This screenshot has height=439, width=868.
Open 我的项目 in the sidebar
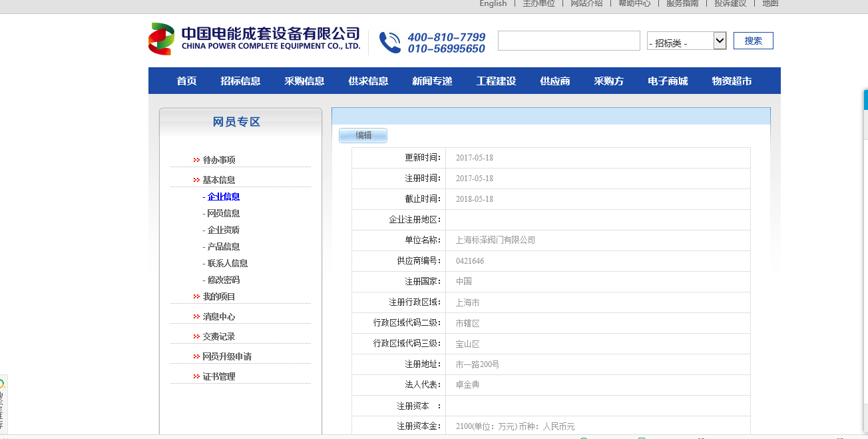pyautogui.click(x=219, y=296)
